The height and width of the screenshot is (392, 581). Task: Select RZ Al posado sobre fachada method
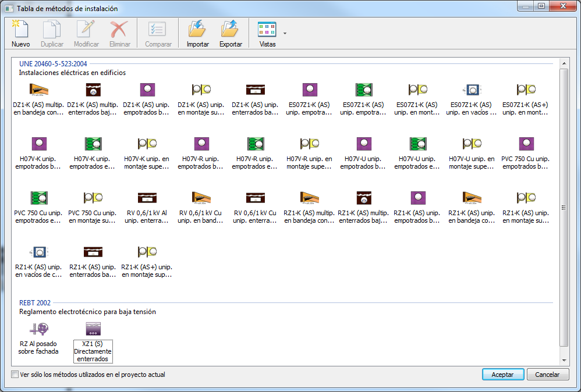click(38, 330)
